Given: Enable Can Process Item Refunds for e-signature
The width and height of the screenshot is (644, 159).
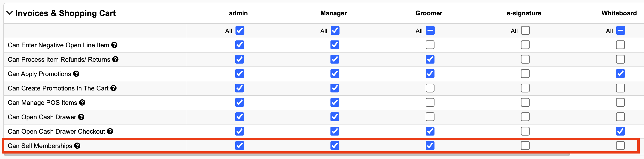Looking at the screenshot, I should tap(525, 59).
